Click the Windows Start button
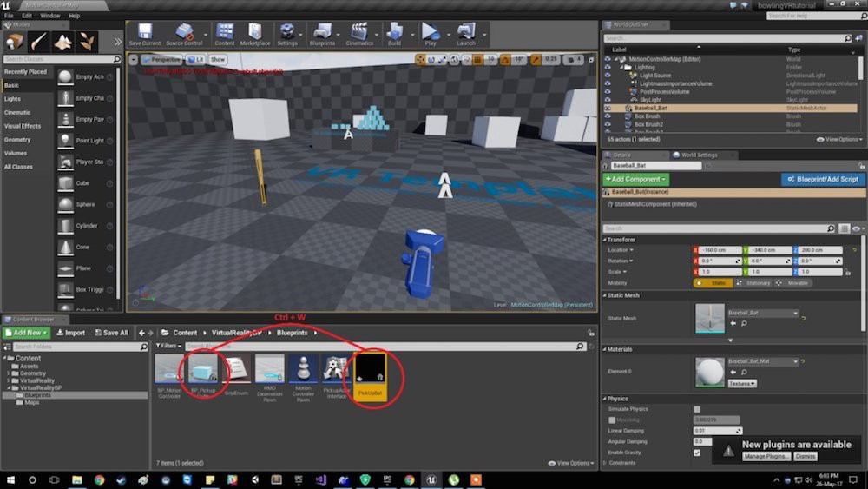Screen dimensions: 868x489 coord(10,480)
